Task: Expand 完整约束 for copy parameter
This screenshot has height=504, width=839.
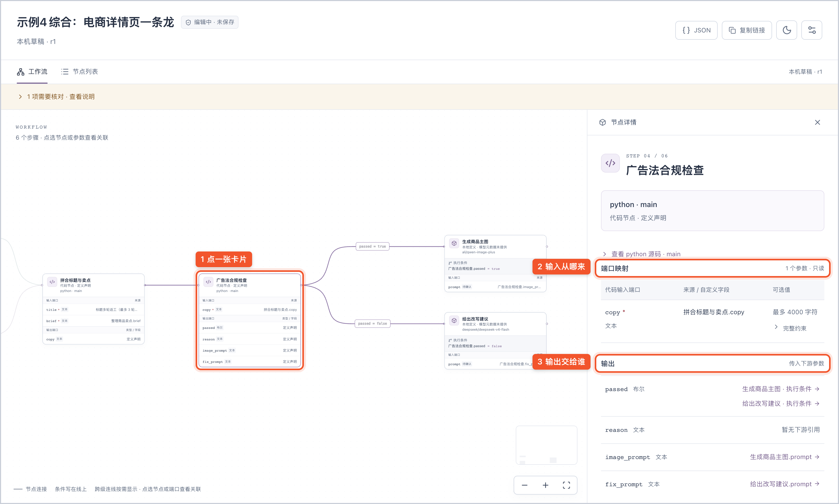Action: [x=790, y=328]
